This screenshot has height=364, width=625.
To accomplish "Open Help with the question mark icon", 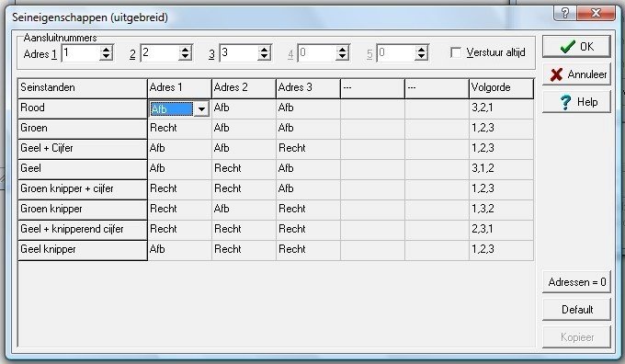I will [576, 102].
